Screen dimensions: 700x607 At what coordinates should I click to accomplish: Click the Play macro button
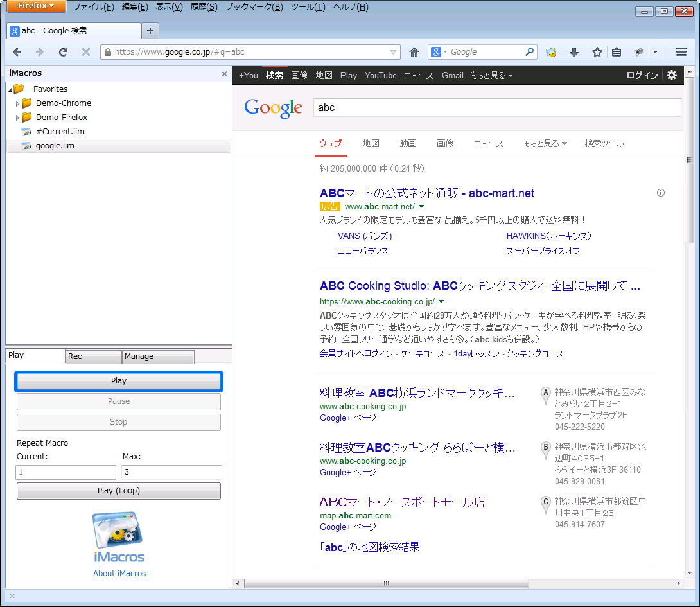(x=119, y=381)
